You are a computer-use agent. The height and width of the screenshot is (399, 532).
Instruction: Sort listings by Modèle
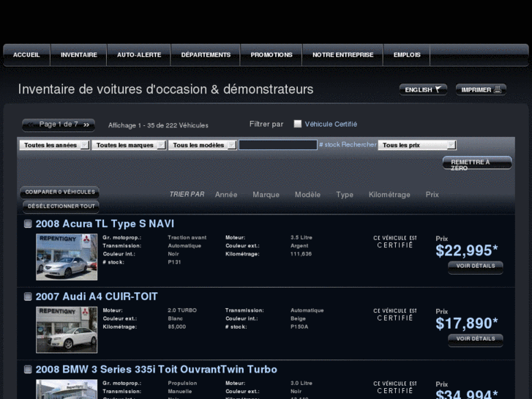click(307, 195)
